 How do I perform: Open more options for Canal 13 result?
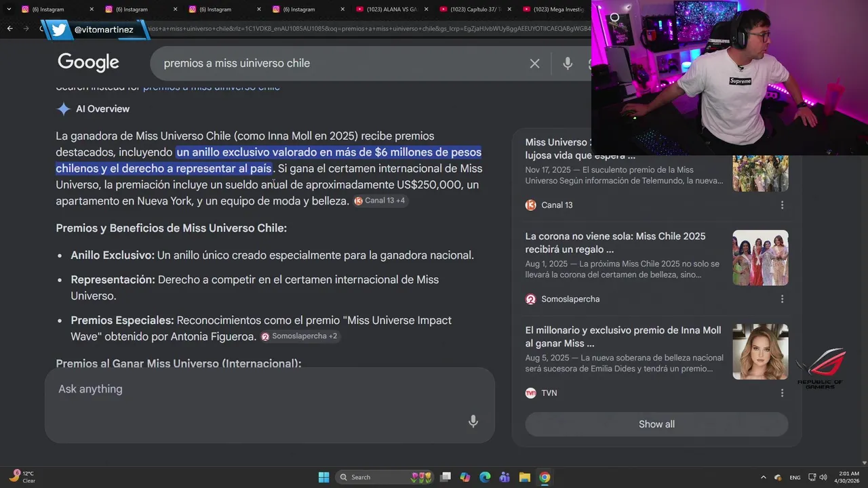tap(782, 205)
